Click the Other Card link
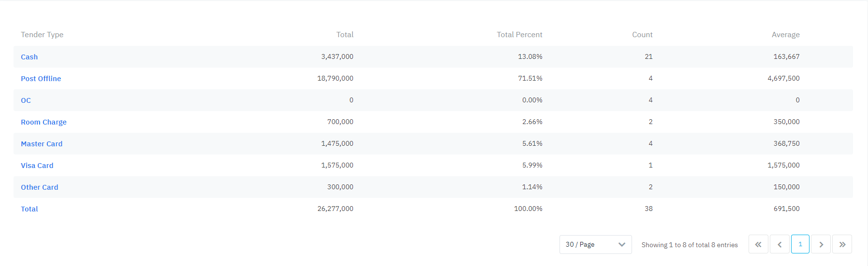This screenshot has width=868, height=266. (39, 187)
